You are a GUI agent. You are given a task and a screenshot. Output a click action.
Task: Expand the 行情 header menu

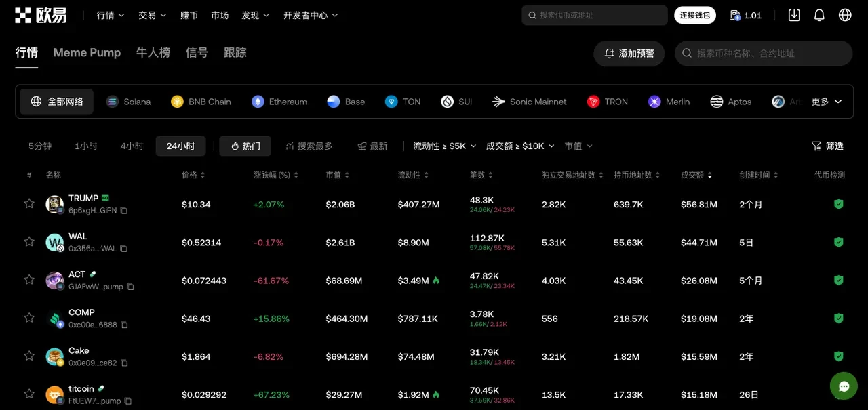(111, 15)
